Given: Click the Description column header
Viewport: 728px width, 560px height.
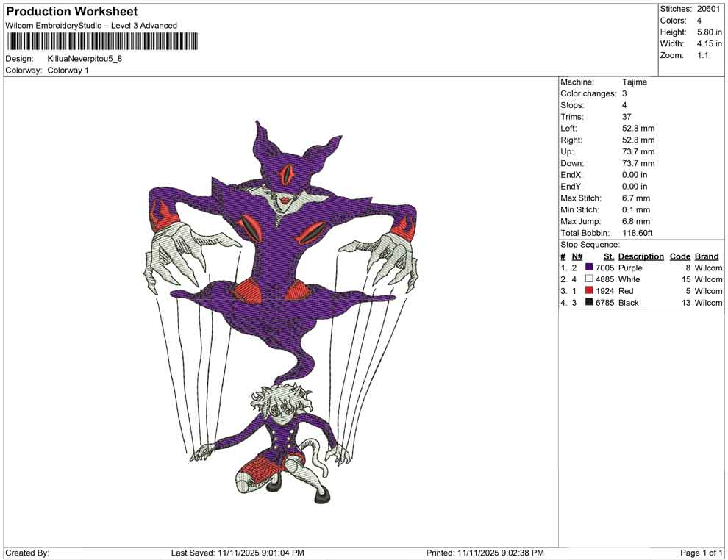Looking at the screenshot, I should (x=640, y=256).
